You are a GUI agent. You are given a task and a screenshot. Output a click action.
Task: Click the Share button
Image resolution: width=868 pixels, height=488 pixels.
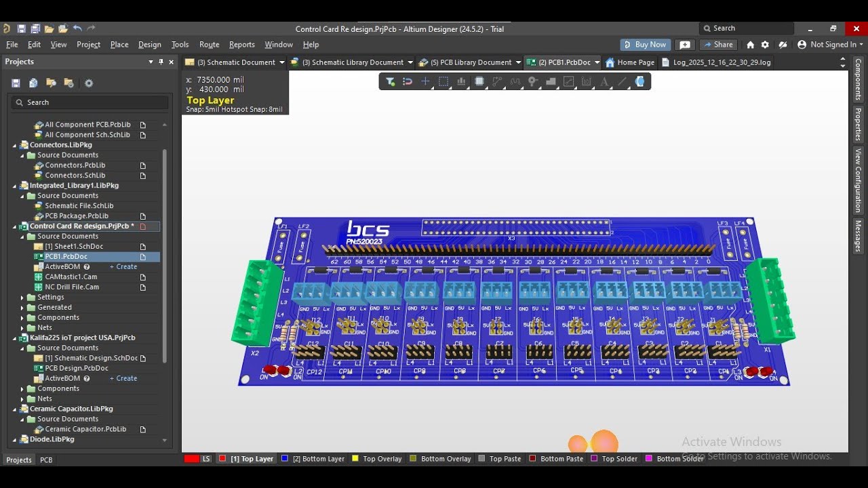718,45
